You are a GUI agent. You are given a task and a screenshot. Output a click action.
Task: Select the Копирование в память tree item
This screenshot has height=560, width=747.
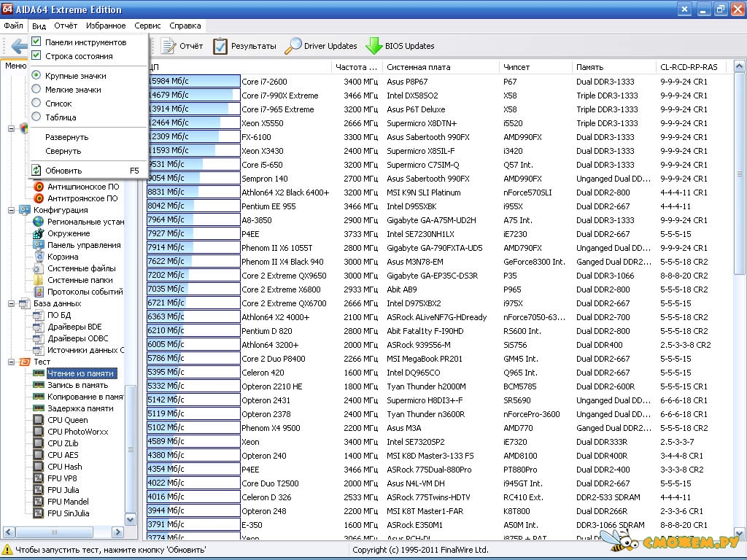click(85, 397)
